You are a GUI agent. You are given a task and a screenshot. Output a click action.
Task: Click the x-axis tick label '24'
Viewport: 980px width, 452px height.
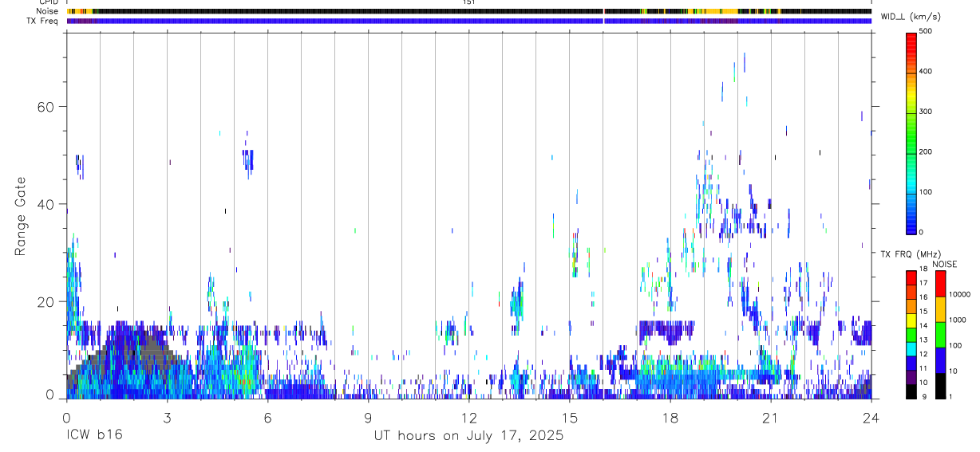point(871,419)
